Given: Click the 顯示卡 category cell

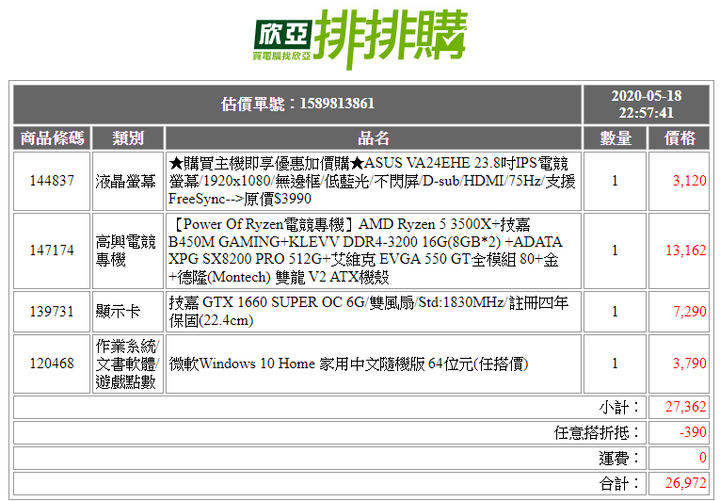Looking at the screenshot, I should tap(128, 312).
